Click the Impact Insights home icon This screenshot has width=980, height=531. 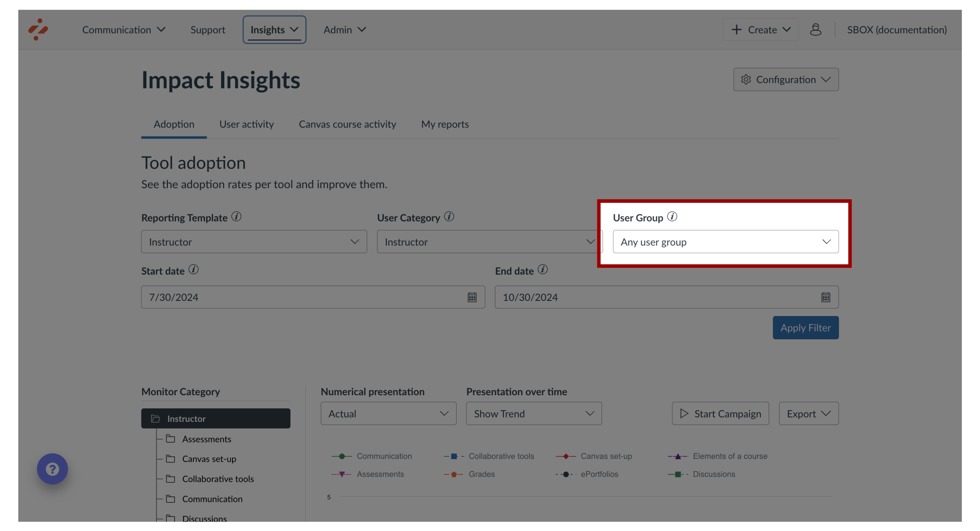coord(38,29)
